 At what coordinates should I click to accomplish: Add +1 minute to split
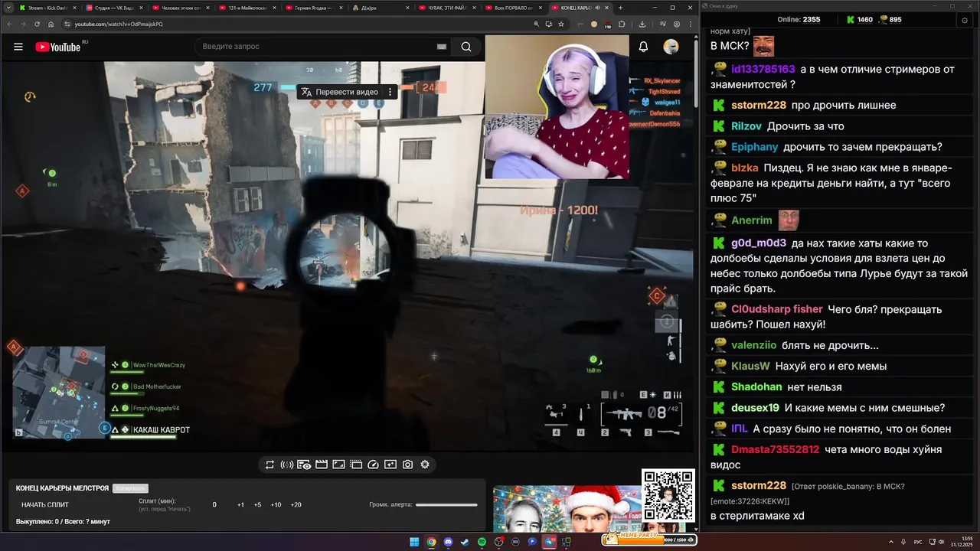click(x=240, y=505)
